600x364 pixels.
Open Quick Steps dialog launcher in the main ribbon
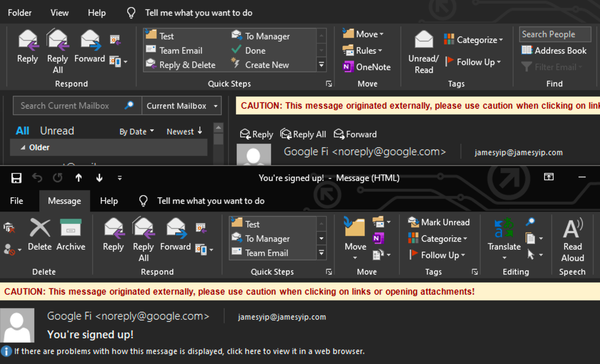tap(329, 84)
